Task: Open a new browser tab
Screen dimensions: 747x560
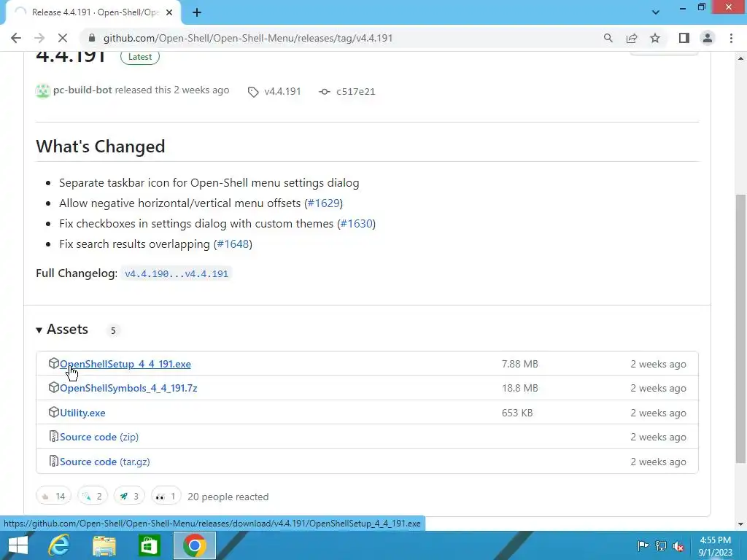Action: [x=197, y=13]
